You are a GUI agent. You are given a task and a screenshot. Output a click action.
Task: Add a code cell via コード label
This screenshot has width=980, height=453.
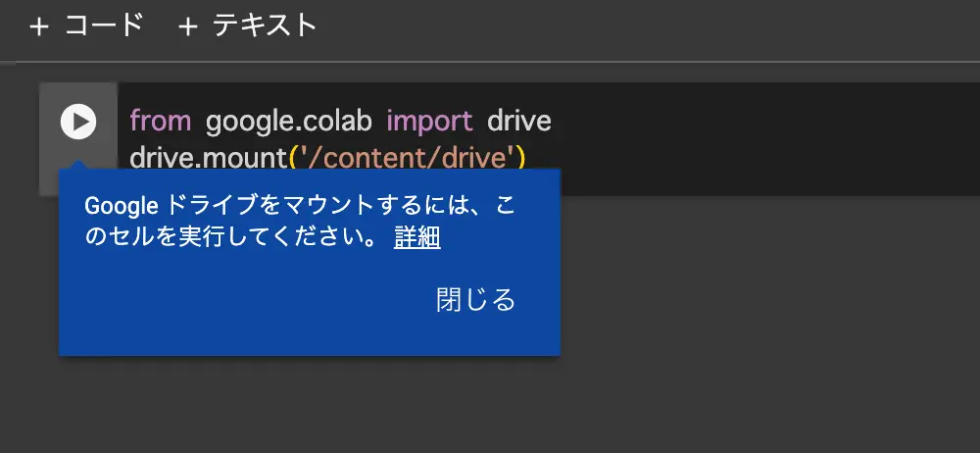[104, 26]
